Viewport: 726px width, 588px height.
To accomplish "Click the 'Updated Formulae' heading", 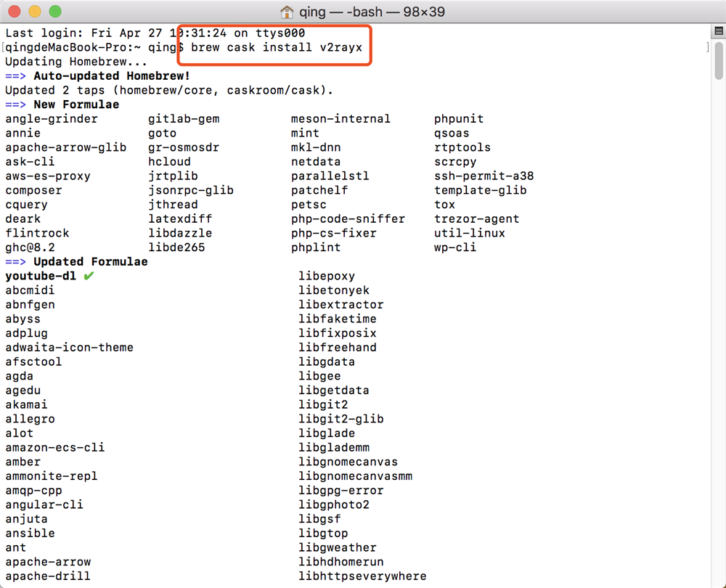I will [x=91, y=261].
